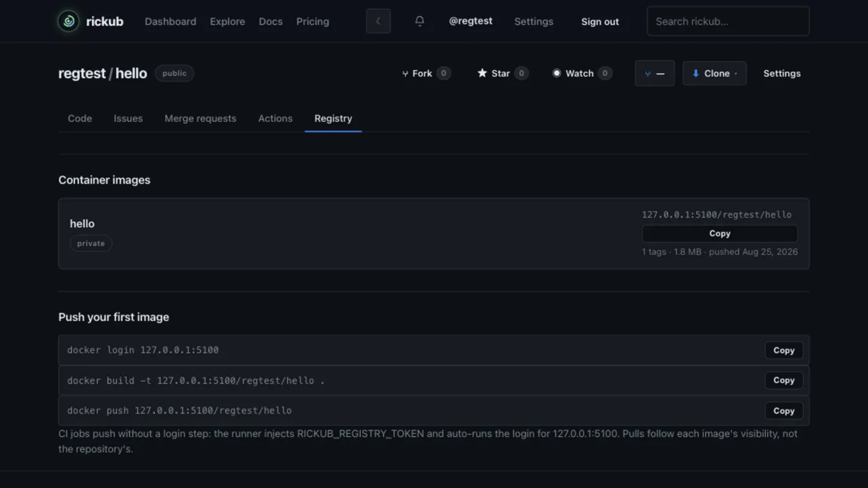Open the notifications bell

click(x=420, y=21)
